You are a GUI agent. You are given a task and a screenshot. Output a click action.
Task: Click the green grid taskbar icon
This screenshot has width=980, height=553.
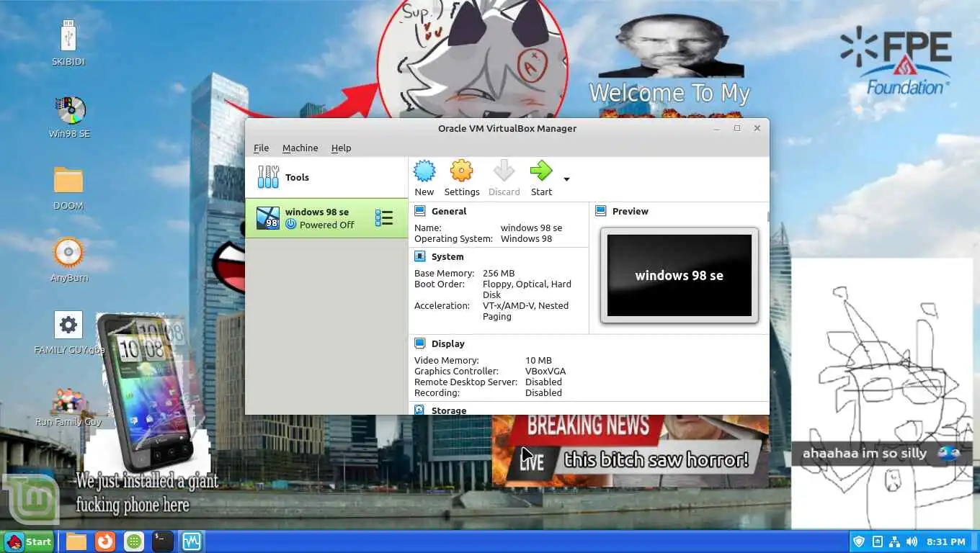click(x=133, y=541)
